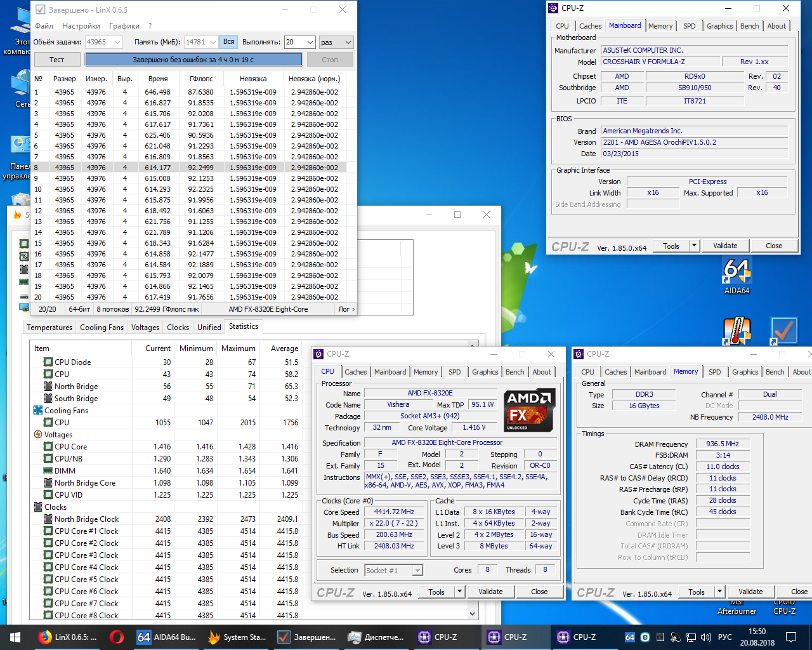The height and width of the screenshot is (650, 812).
Task: Click the 'Завершено без ошибок' progress bar
Action: [x=193, y=60]
